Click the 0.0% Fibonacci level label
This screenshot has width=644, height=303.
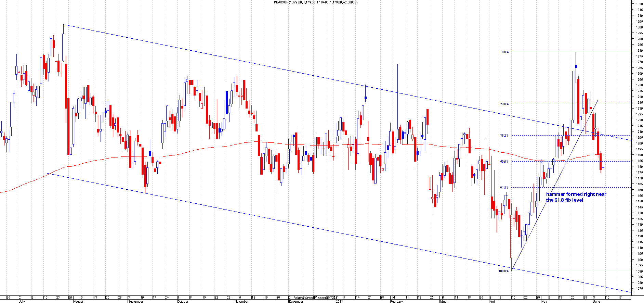[505, 52]
